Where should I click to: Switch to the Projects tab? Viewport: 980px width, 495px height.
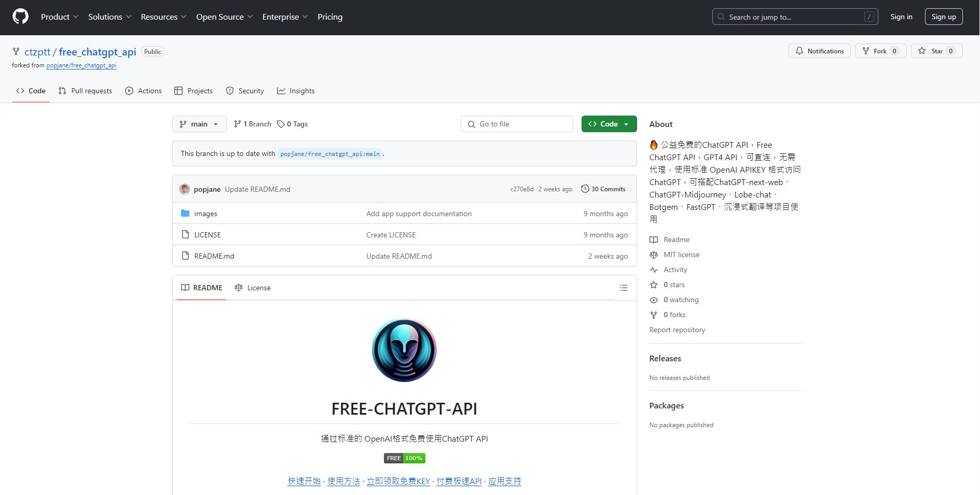tap(194, 91)
